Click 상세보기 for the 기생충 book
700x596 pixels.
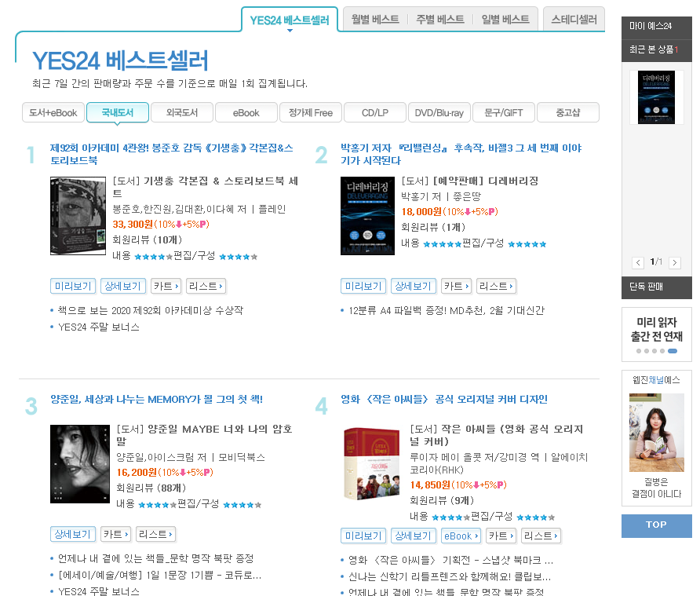(122, 286)
